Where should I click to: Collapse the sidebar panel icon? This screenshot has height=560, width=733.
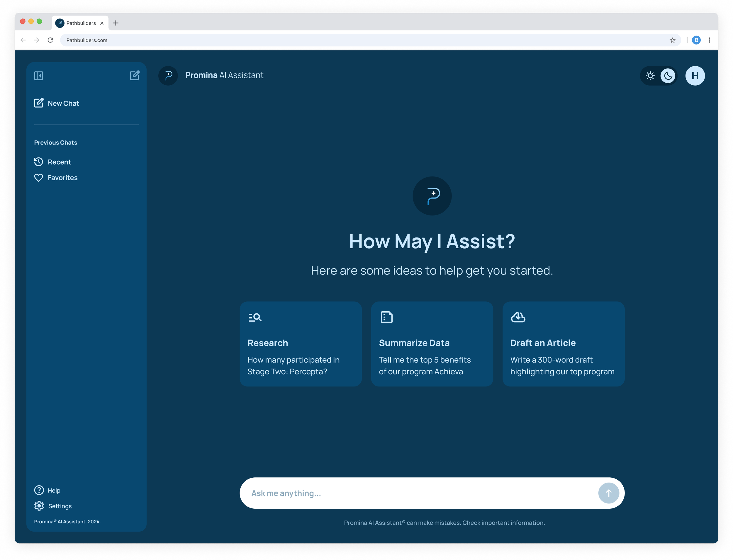tap(38, 76)
